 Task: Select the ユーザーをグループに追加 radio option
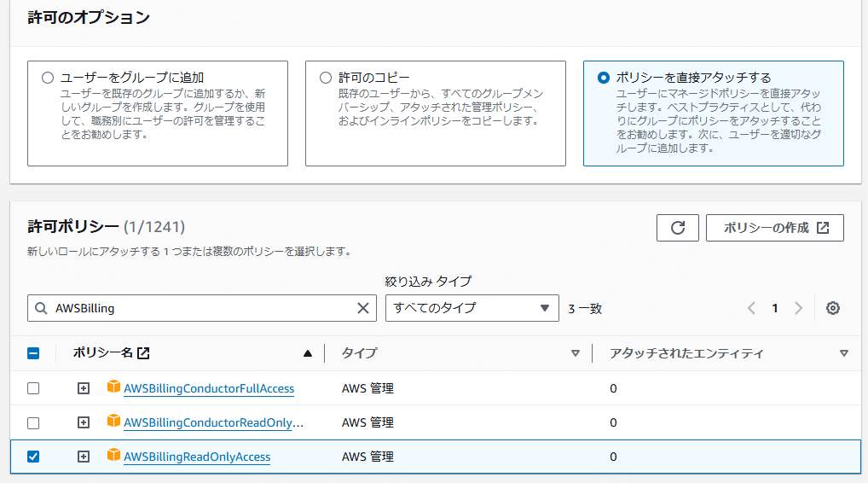[x=48, y=78]
